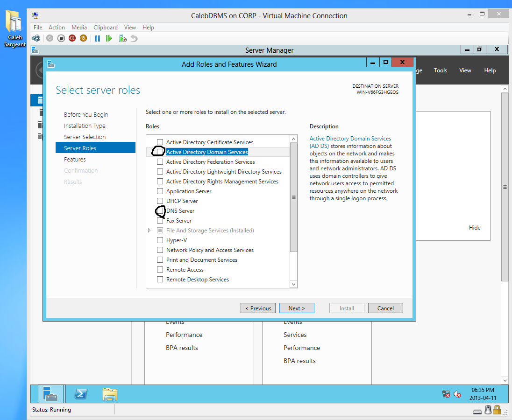512x420 pixels.
Task: Check Remote Desktop Services role
Action: pos(160,280)
